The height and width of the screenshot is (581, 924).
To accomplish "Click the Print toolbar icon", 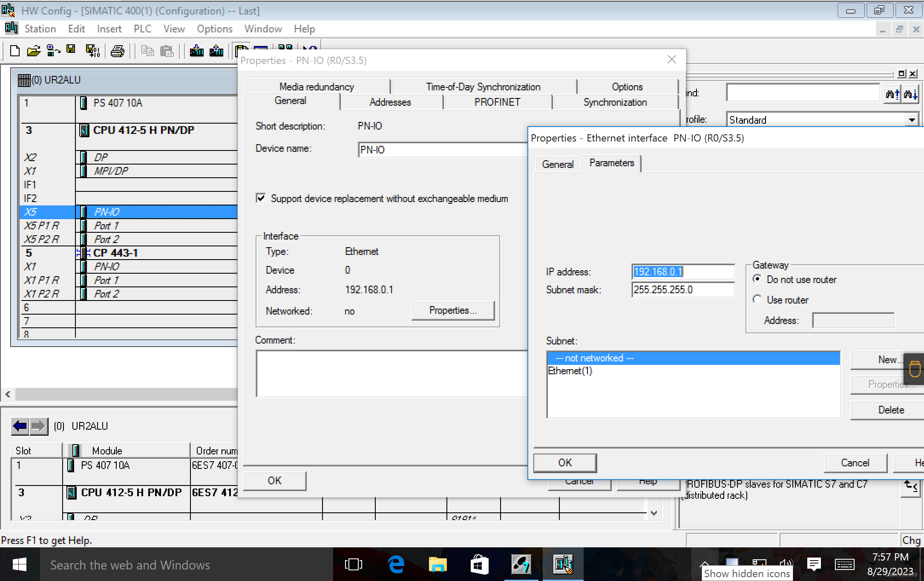I will tap(117, 52).
